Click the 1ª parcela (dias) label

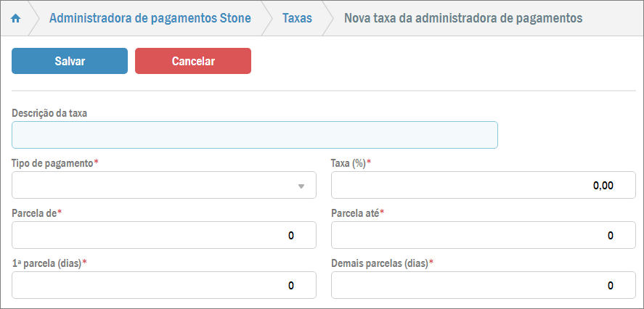pyautogui.click(x=46, y=263)
